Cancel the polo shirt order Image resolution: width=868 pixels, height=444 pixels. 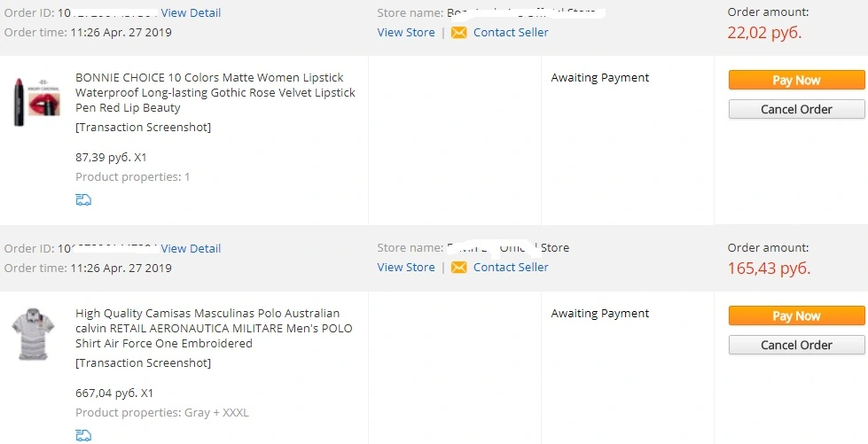click(x=796, y=345)
